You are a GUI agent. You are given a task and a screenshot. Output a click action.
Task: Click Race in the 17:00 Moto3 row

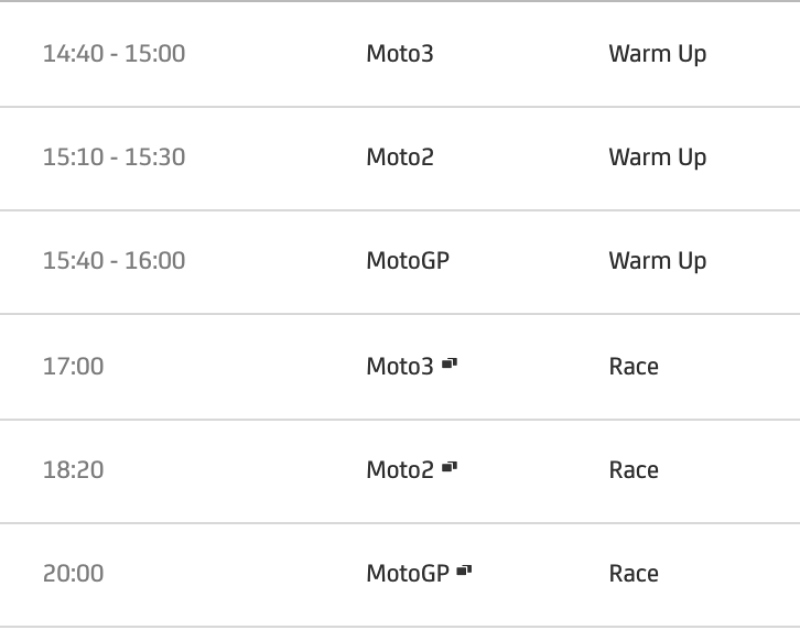pos(633,367)
